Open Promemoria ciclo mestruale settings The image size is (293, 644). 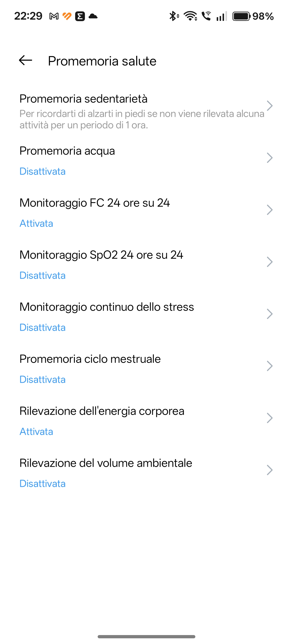[x=90, y=359]
